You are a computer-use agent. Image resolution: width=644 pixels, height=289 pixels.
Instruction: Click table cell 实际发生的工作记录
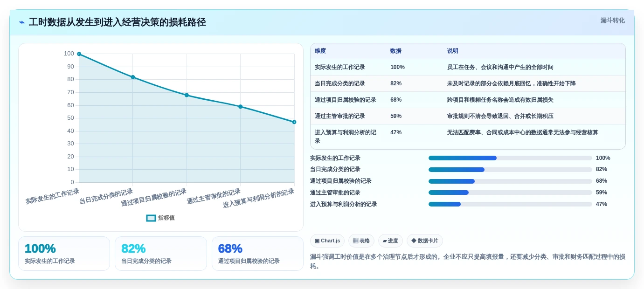pyautogui.click(x=340, y=67)
